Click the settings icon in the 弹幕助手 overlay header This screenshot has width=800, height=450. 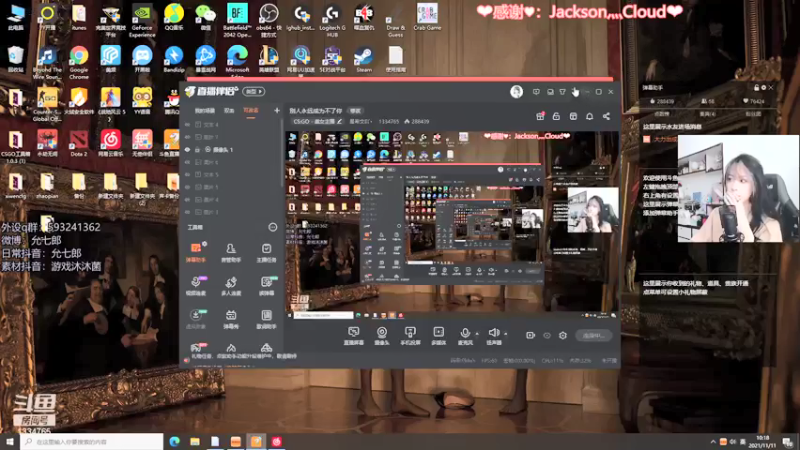(x=763, y=88)
